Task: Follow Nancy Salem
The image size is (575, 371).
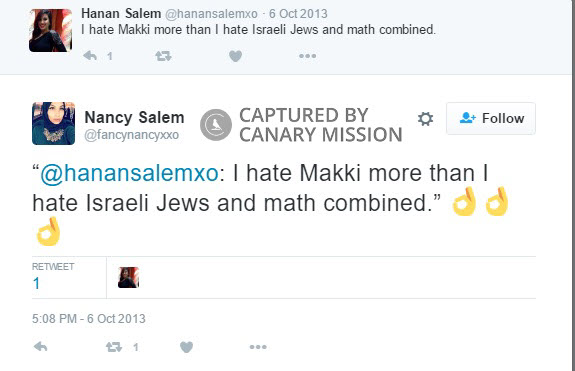Action: tap(491, 118)
